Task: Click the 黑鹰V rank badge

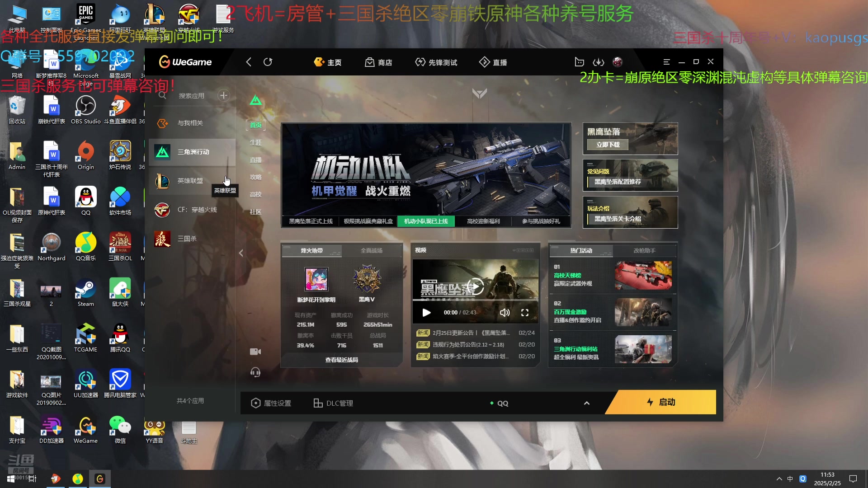Action: [x=367, y=279]
